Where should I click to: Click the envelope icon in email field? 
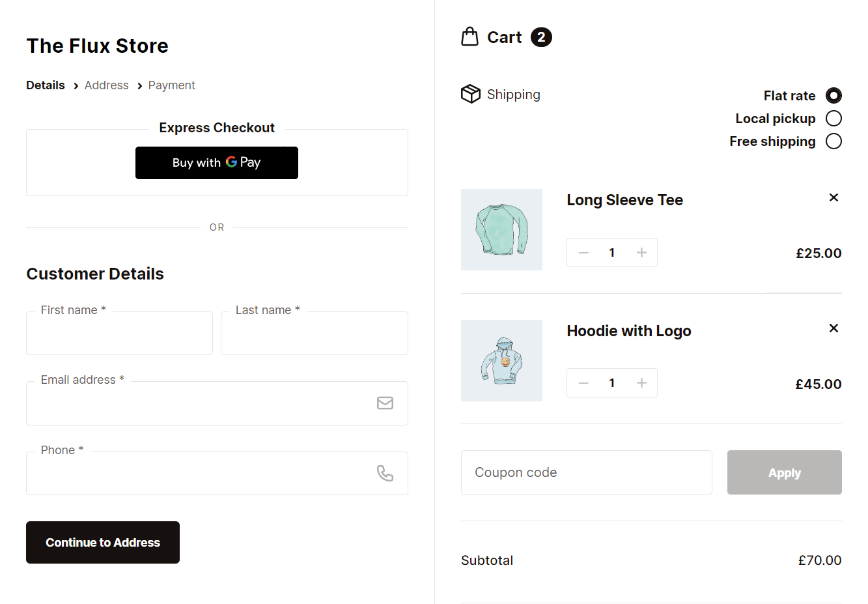[385, 403]
